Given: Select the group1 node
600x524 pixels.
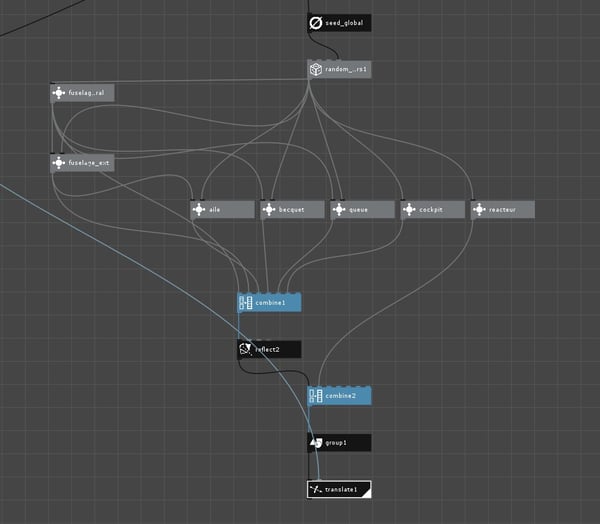Looking at the screenshot, I should point(339,443).
